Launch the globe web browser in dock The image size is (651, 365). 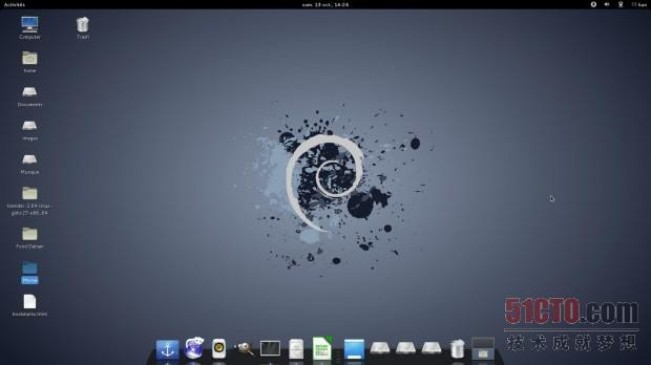tap(193, 348)
